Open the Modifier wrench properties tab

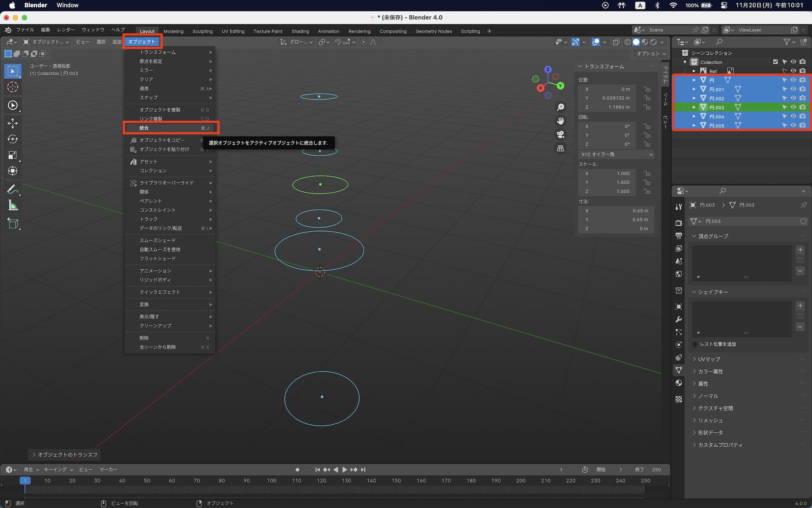point(679,319)
